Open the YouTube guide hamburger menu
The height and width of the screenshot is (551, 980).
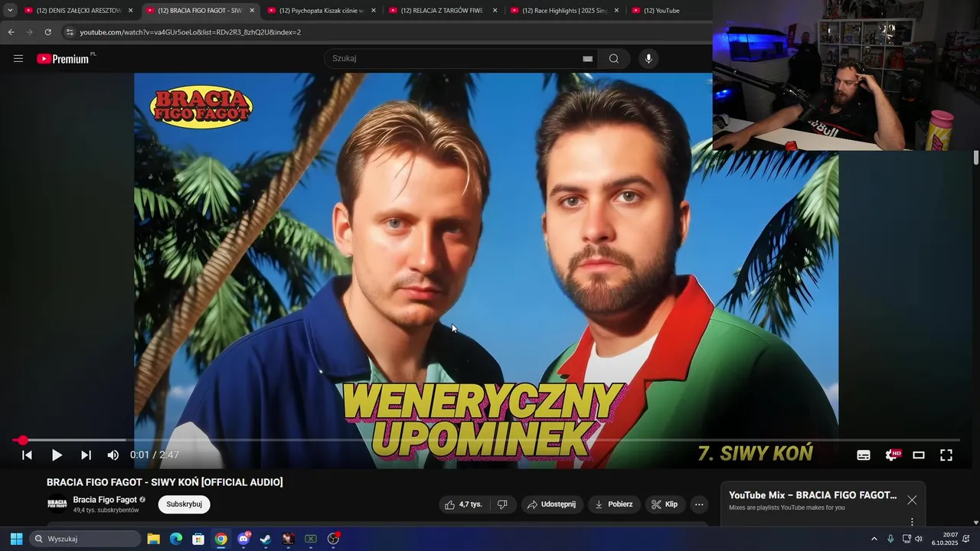tap(18, 59)
